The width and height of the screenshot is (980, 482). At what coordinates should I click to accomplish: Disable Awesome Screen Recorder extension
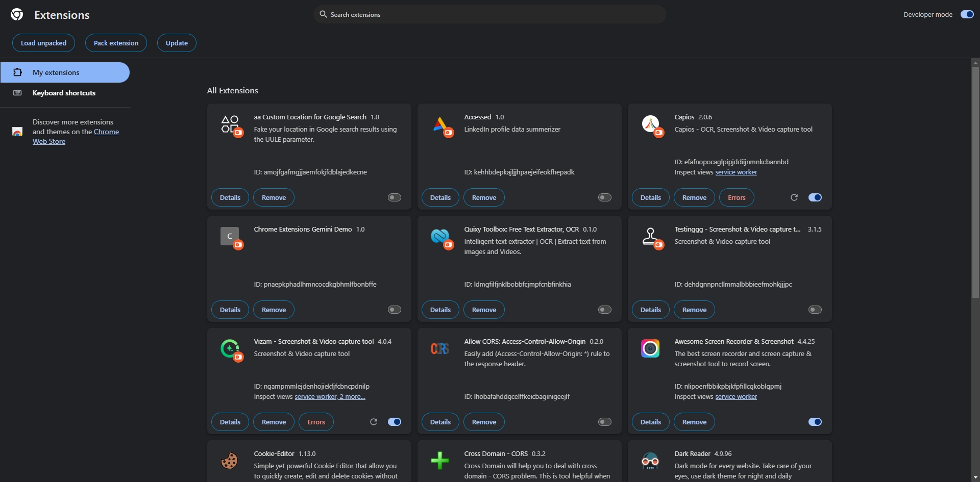(x=815, y=422)
